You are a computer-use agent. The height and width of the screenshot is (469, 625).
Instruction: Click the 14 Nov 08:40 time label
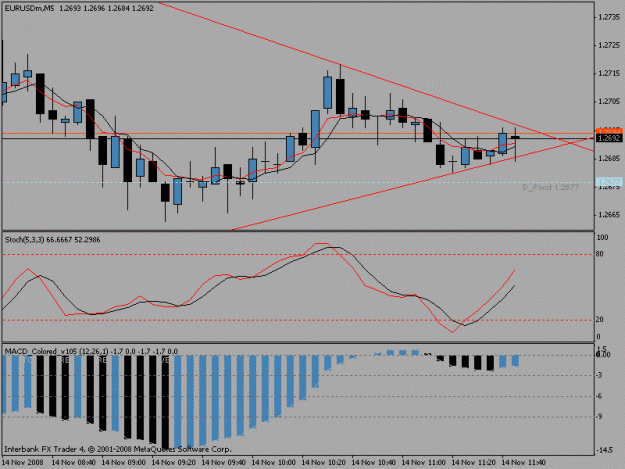(x=74, y=462)
